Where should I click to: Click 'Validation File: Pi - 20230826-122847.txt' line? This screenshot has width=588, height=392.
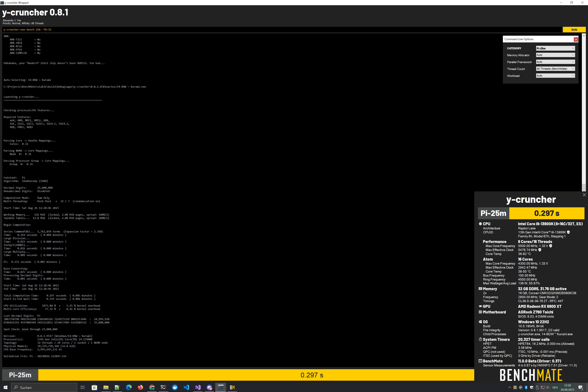(x=35, y=356)
